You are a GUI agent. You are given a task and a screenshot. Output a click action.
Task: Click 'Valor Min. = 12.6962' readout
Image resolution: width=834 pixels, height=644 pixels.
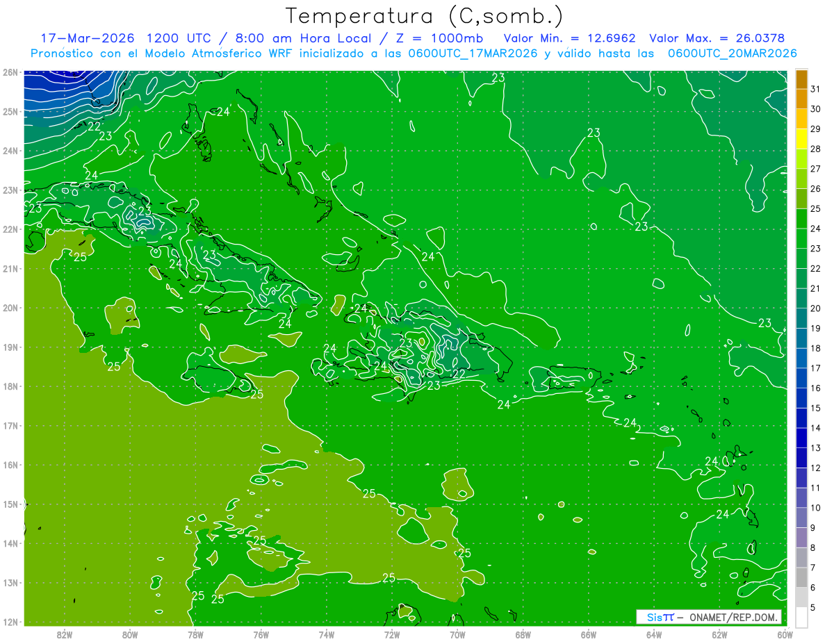click(x=569, y=38)
